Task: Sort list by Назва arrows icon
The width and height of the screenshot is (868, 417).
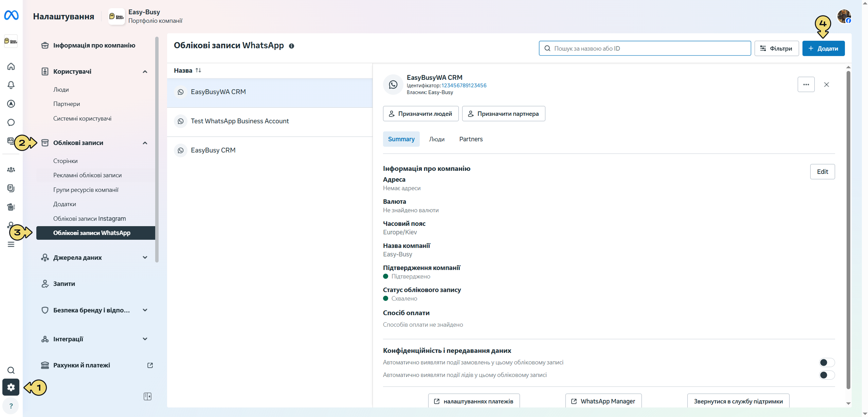Action: 198,70
